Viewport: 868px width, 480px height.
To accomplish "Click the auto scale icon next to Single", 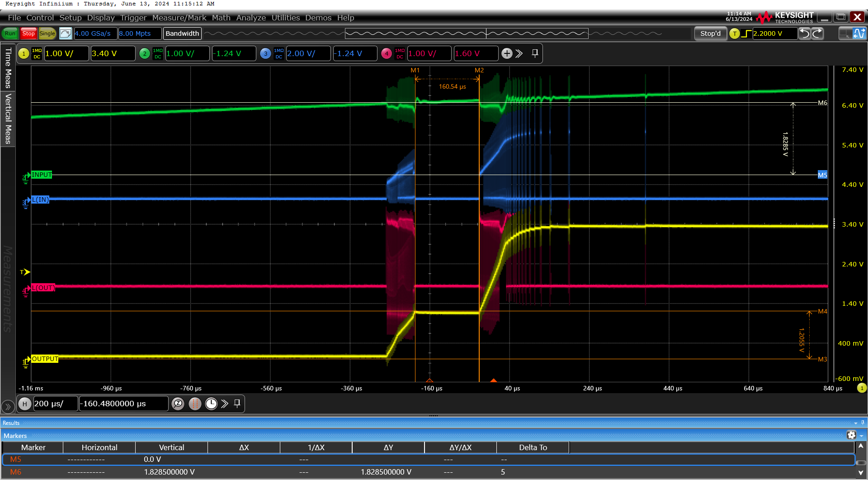I will (x=66, y=33).
